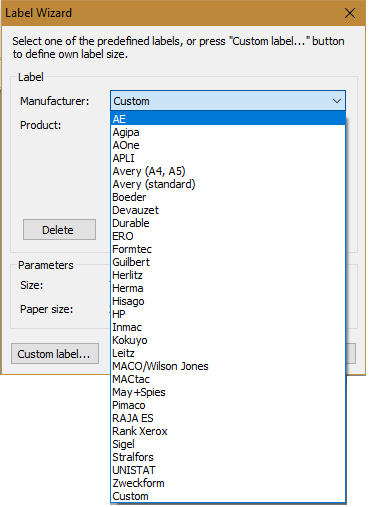Pick Boeder in the list

click(228, 197)
